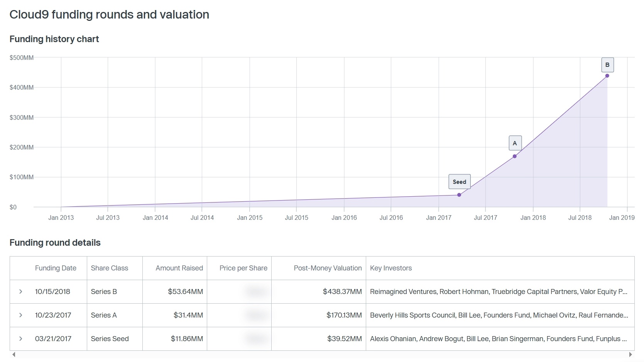Sort by Funding Date column header
644x362 pixels.
point(56,268)
